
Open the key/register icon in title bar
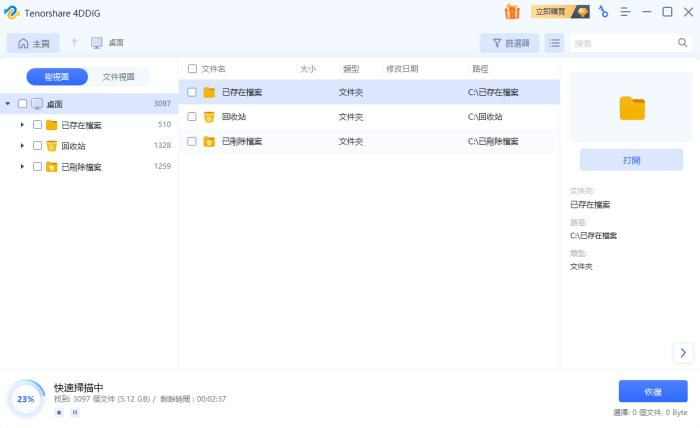pos(603,12)
